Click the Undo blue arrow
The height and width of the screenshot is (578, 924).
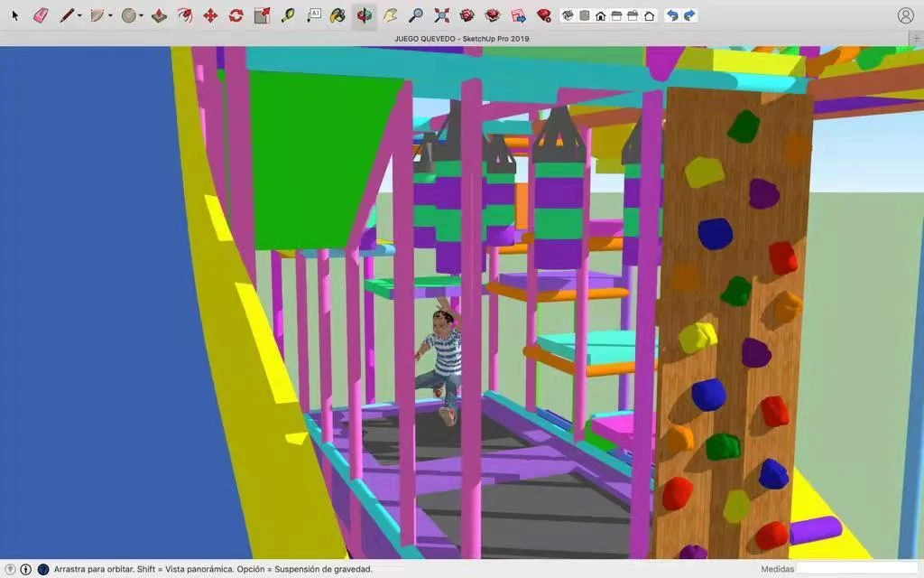click(672, 15)
